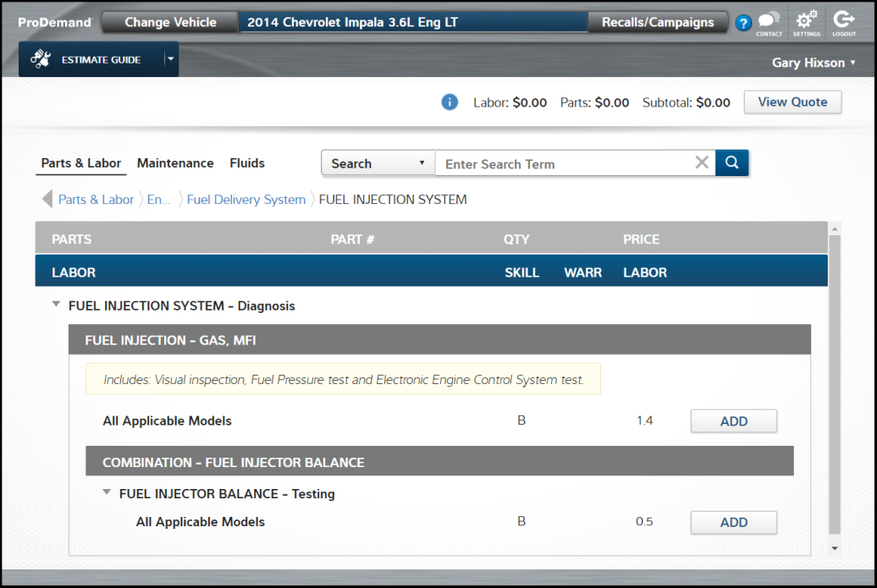Add the 1.4 hour fuel injection labor
Screen dimensions: 877x588
point(733,421)
